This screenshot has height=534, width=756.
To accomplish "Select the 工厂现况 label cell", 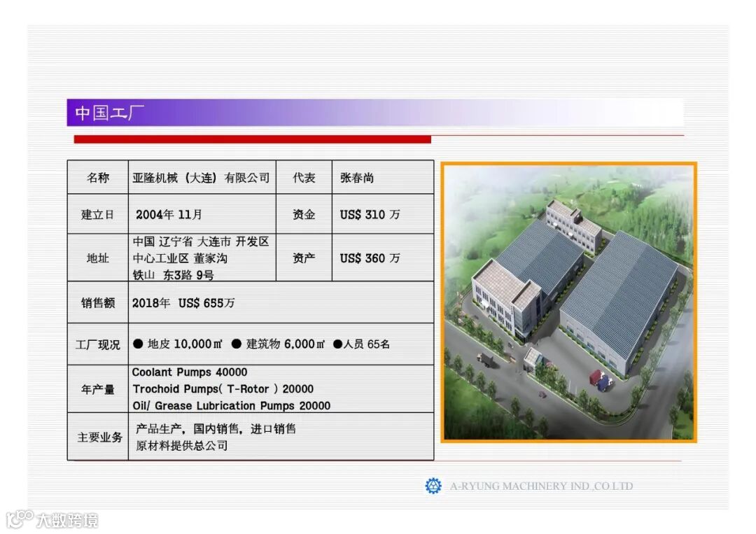I will (x=98, y=344).
